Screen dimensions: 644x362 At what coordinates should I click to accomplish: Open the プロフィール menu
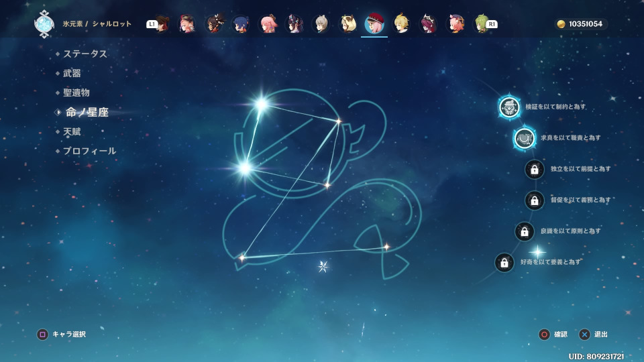coord(89,151)
